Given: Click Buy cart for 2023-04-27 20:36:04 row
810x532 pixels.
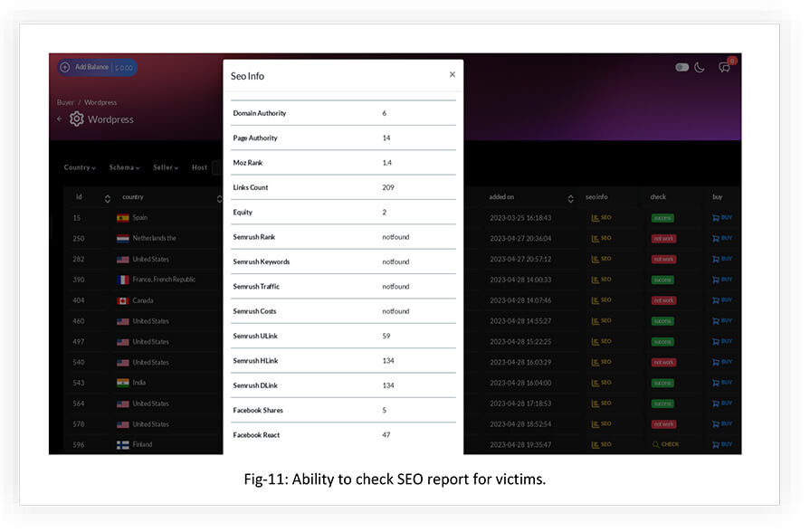Looking at the screenshot, I should click(722, 239).
